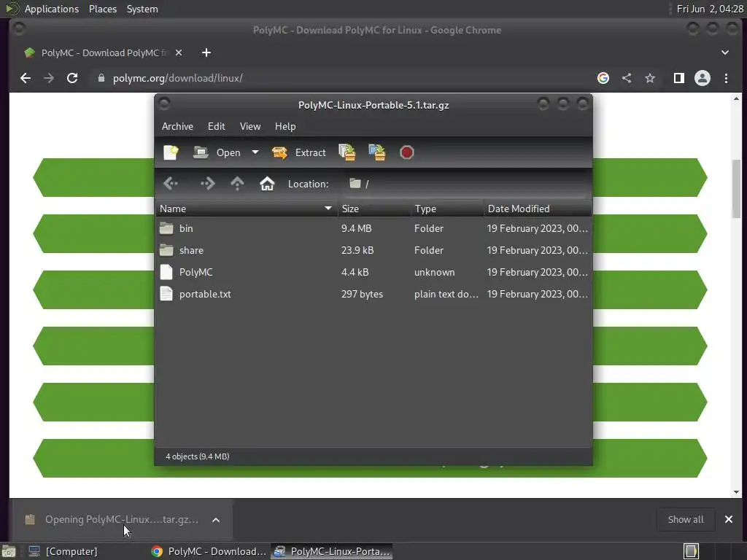Select the PolyMC Download tab
Image resolution: width=747 pixels, height=560 pixels.
pyautogui.click(x=102, y=52)
